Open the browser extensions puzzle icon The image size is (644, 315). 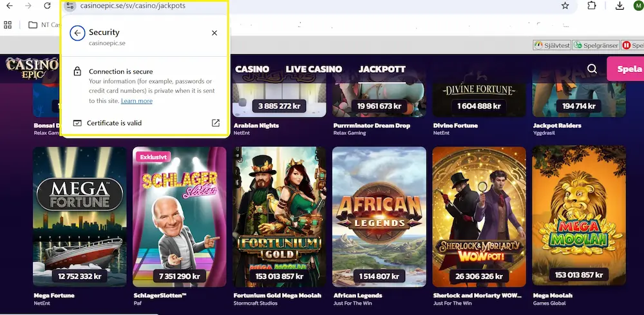[591, 6]
